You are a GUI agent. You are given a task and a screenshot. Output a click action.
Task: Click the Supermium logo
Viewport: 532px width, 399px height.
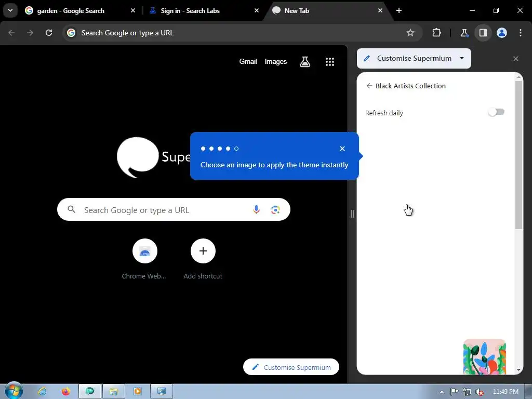pos(137,157)
